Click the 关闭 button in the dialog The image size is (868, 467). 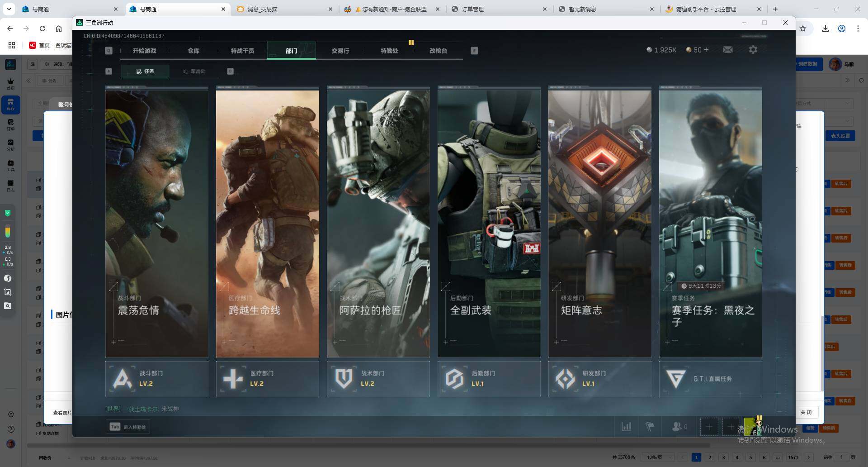[x=806, y=412]
